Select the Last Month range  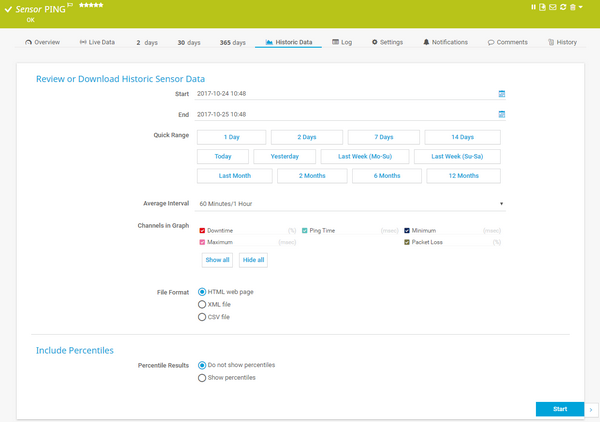coord(235,176)
